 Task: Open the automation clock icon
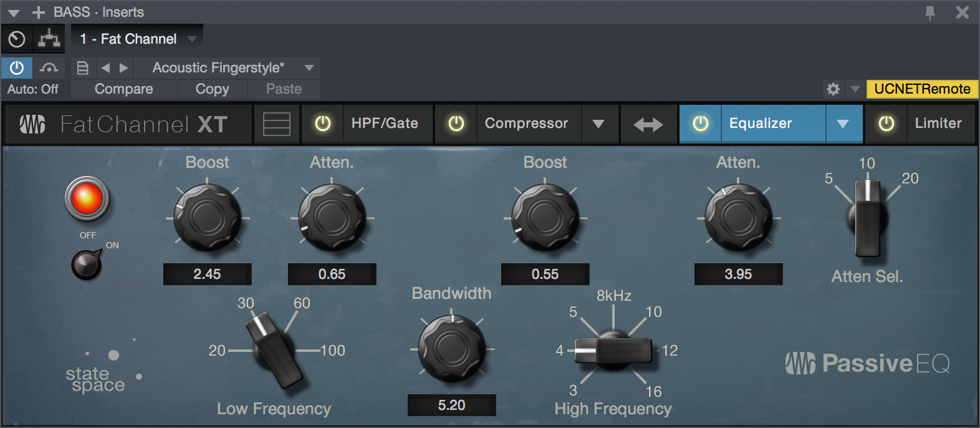pyautogui.click(x=17, y=39)
